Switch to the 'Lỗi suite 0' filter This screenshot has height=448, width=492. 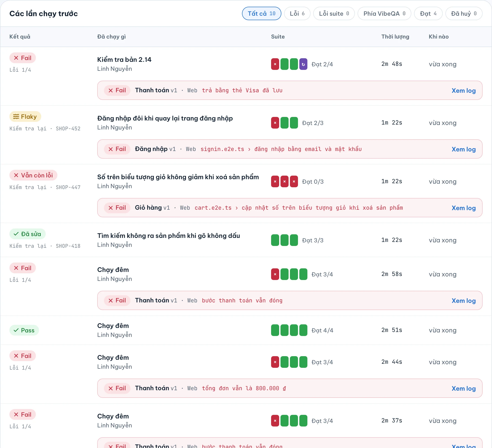pyautogui.click(x=334, y=13)
